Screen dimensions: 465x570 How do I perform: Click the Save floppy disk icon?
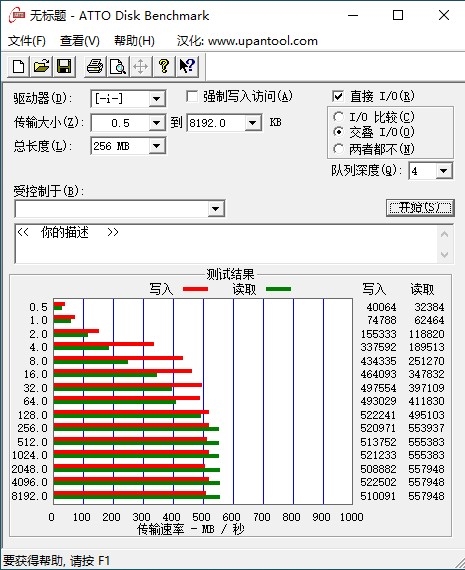coord(64,67)
